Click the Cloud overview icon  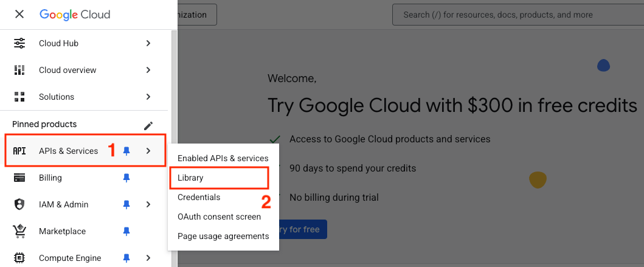19,70
